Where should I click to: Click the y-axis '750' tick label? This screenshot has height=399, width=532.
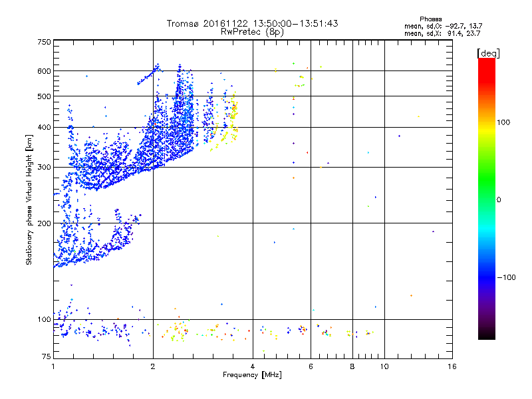coord(44,42)
